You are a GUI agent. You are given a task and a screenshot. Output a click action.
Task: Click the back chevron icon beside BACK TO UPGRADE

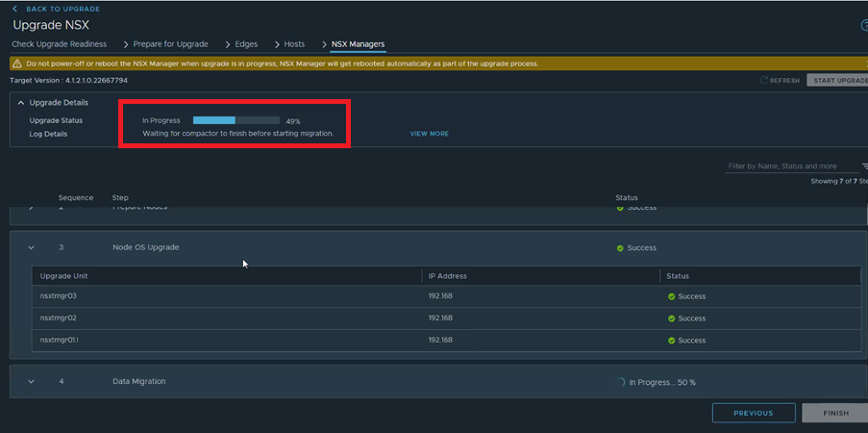coord(15,9)
